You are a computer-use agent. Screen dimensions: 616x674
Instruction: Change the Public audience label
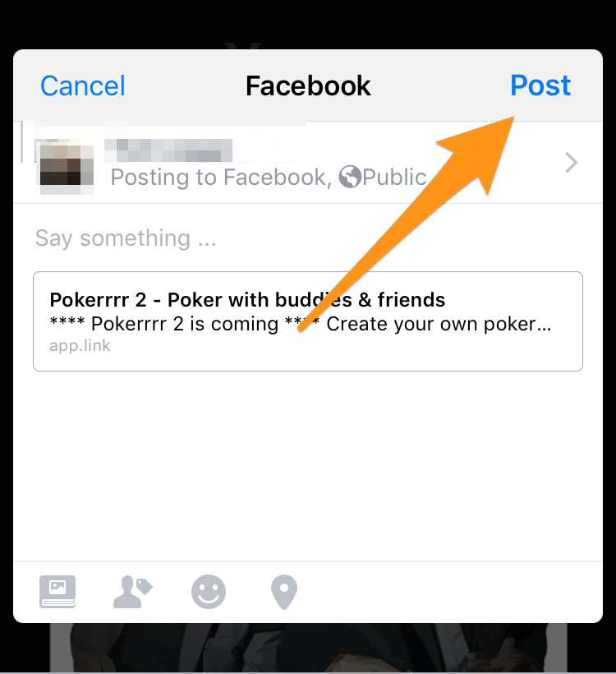(x=394, y=178)
